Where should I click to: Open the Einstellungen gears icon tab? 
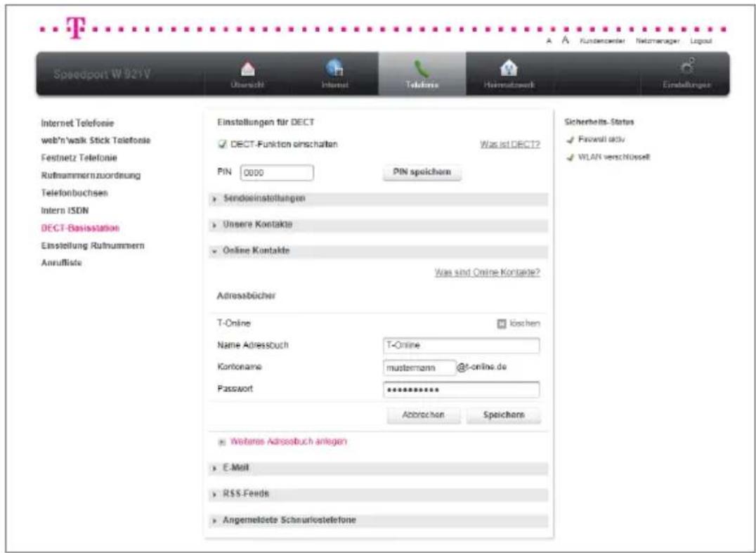pos(687,74)
